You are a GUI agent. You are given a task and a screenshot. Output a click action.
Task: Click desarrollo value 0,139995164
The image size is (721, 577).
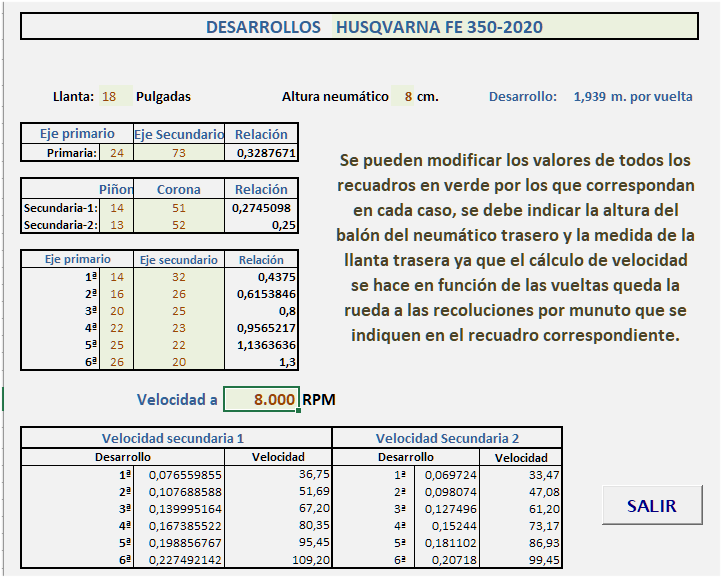[x=185, y=509]
